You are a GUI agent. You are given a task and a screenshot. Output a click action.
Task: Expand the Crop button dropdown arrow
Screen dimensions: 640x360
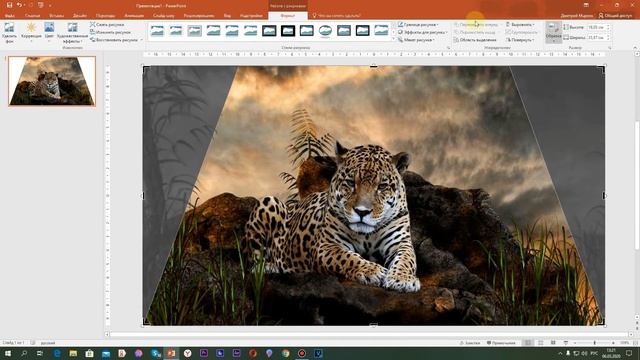553,40
